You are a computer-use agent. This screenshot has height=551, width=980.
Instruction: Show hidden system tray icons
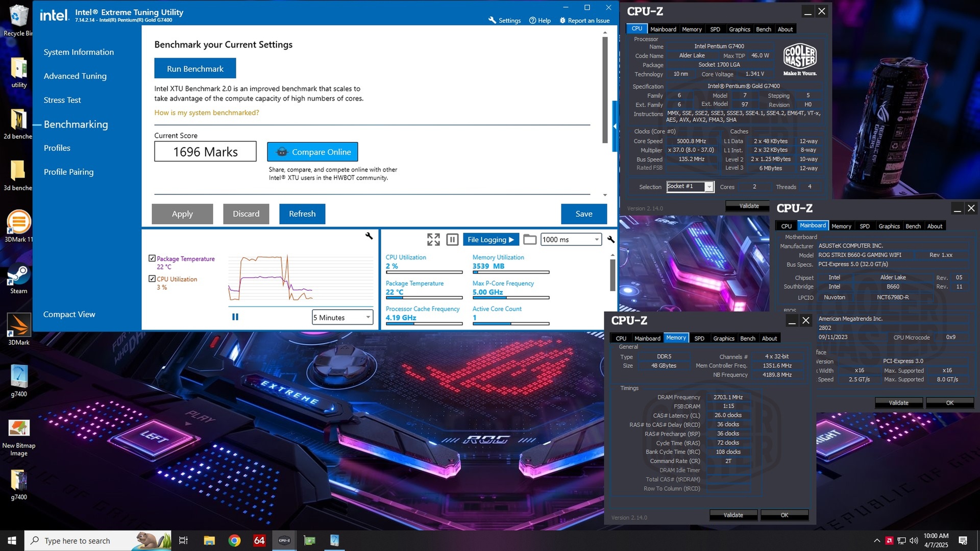pyautogui.click(x=877, y=541)
